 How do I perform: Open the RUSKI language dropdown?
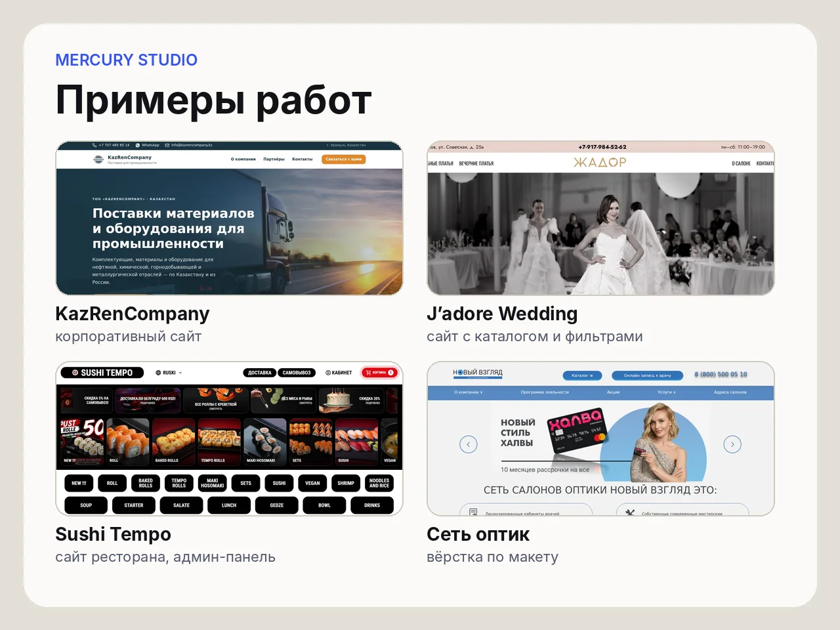tap(169, 373)
